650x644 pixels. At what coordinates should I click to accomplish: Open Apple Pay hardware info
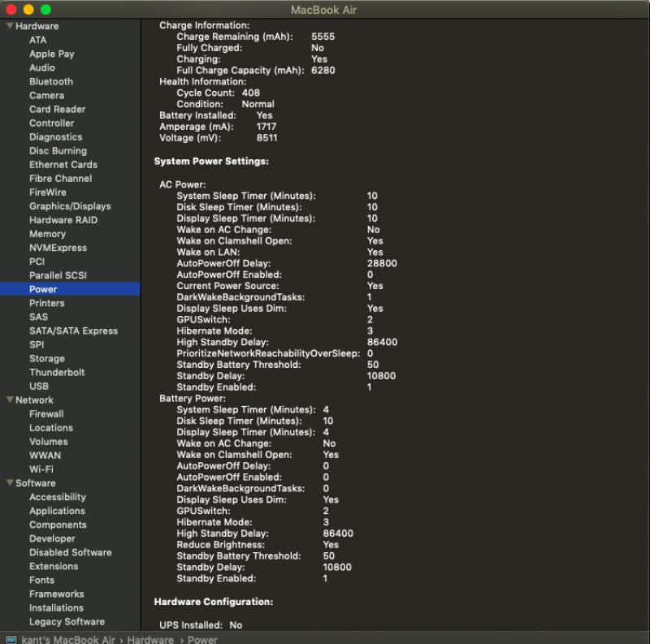pos(52,54)
